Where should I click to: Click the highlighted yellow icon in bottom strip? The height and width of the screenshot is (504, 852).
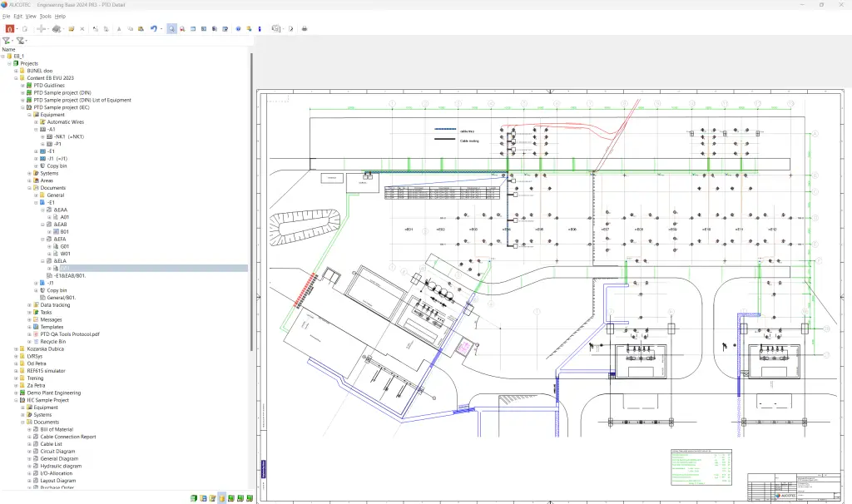point(221,497)
